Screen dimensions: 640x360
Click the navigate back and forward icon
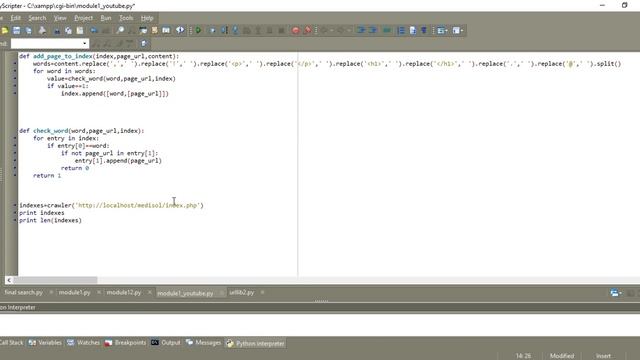coord(180,31)
